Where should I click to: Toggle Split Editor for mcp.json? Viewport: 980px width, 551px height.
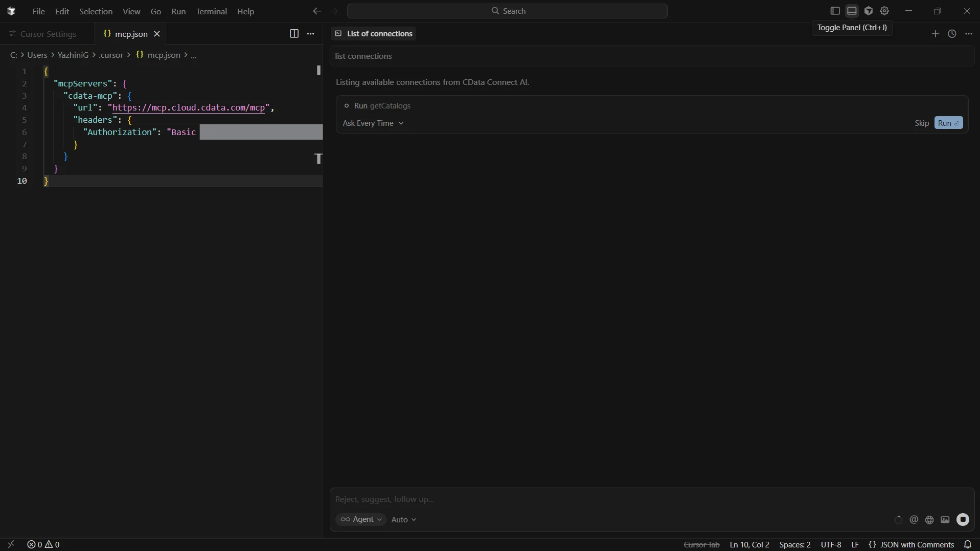tap(294, 34)
